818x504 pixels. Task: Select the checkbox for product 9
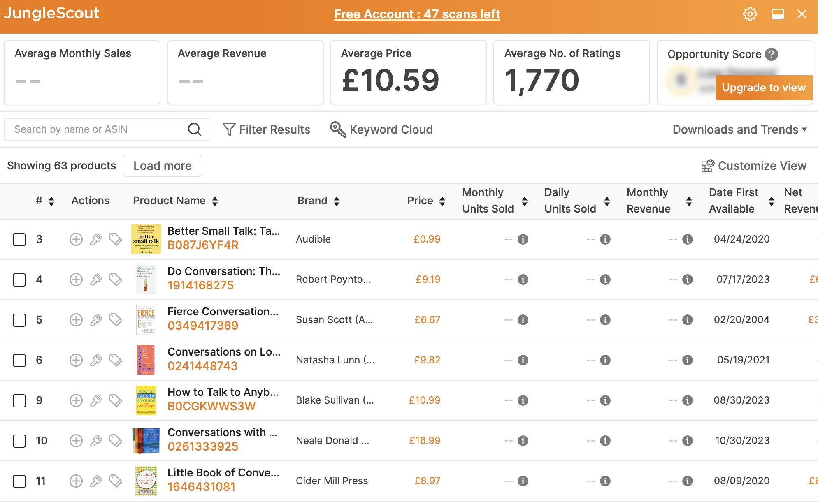[x=19, y=400]
